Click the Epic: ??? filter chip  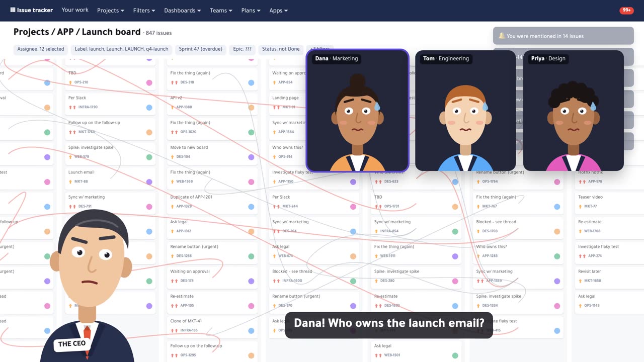[243, 49]
